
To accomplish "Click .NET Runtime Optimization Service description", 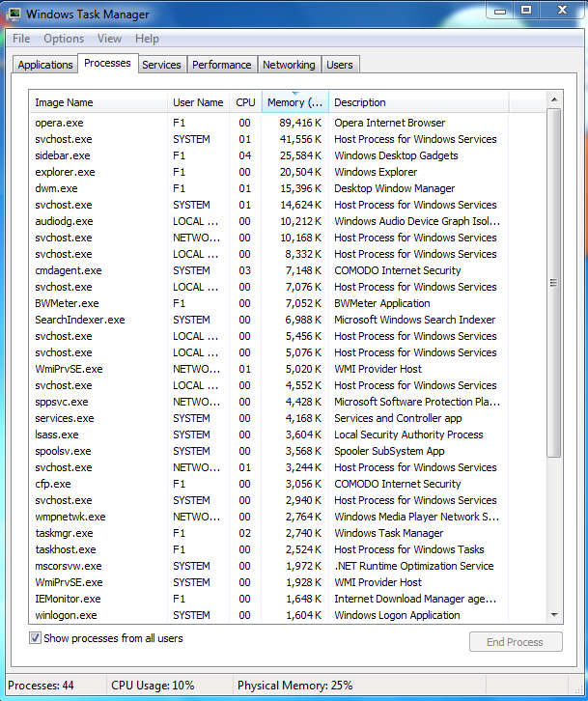I will point(414,566).
